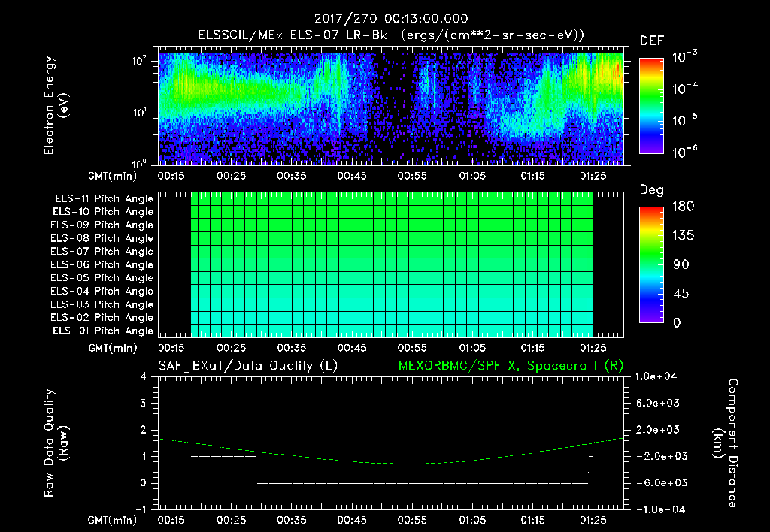Click the GMT(min) label under the data quality panel
Screen dimensions: 770x532
[x=113, y=520]
